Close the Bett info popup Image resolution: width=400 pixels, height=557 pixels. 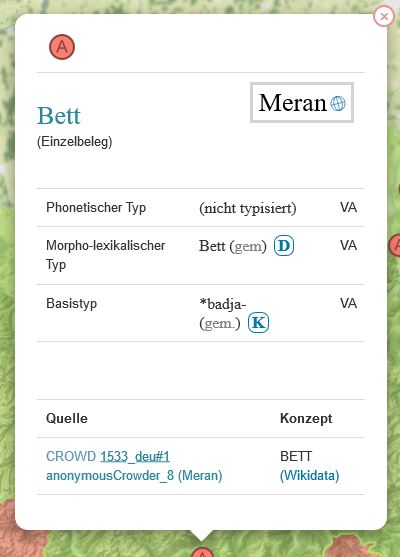click(384, 16)
